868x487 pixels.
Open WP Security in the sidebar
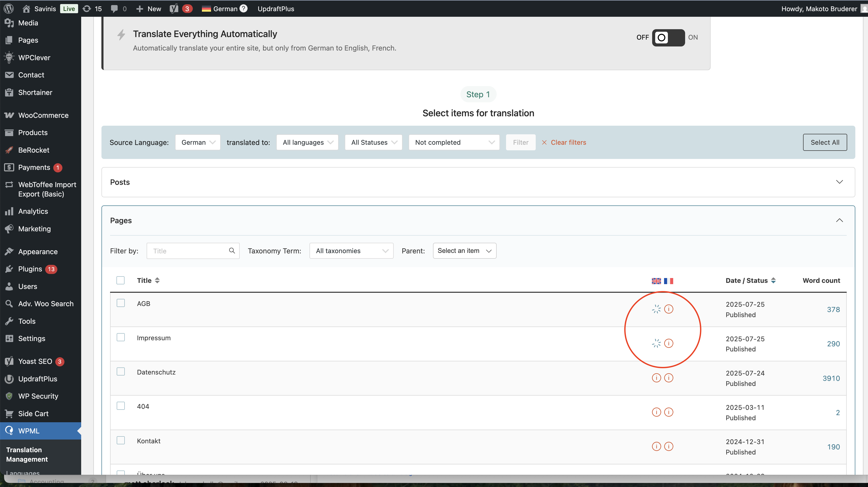click(40, 396)
